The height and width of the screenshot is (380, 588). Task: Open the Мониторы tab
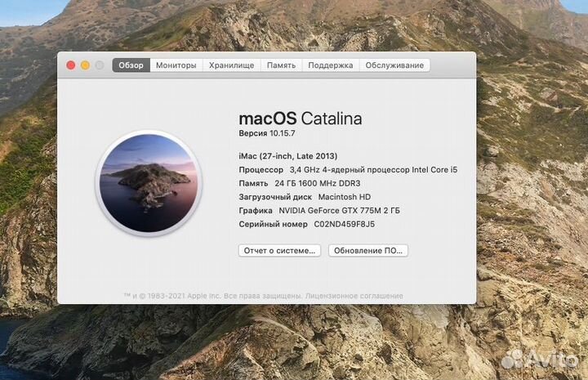(176, 65)
